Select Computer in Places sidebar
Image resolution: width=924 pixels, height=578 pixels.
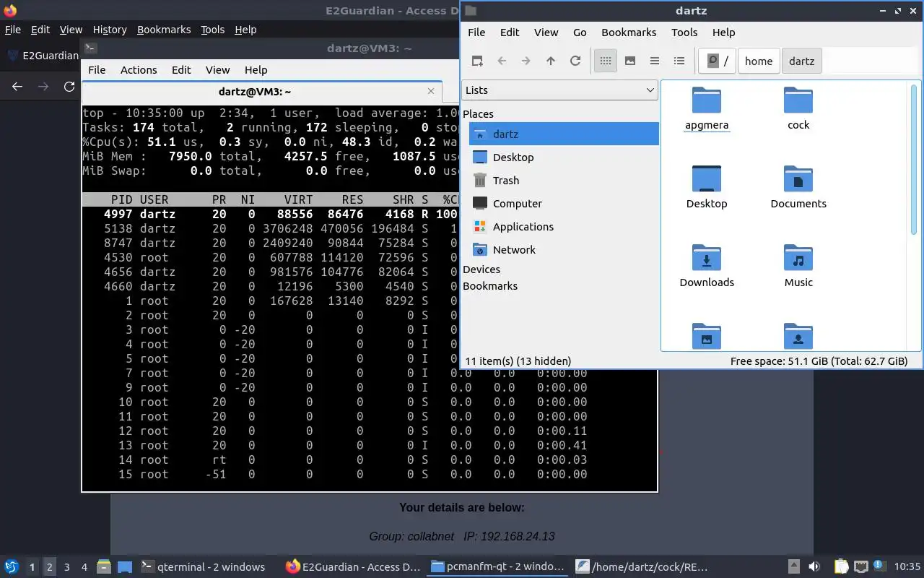564,204
